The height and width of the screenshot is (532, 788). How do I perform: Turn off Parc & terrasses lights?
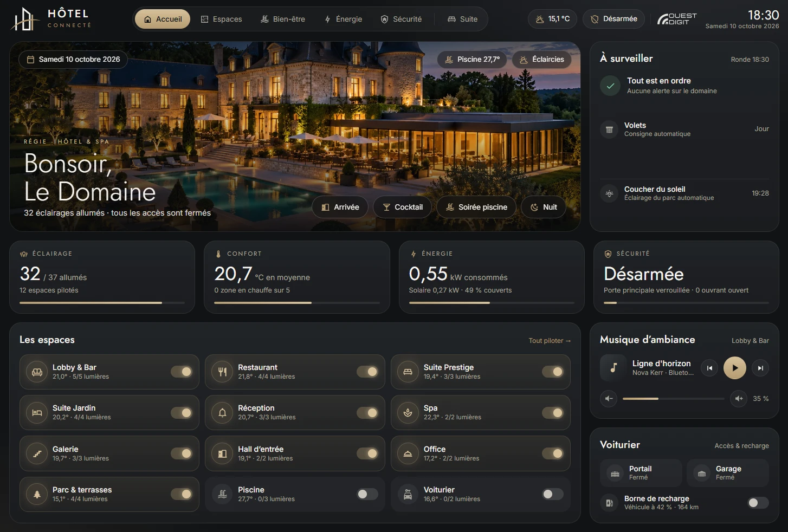pyautogui.click(x=182, y=494)
